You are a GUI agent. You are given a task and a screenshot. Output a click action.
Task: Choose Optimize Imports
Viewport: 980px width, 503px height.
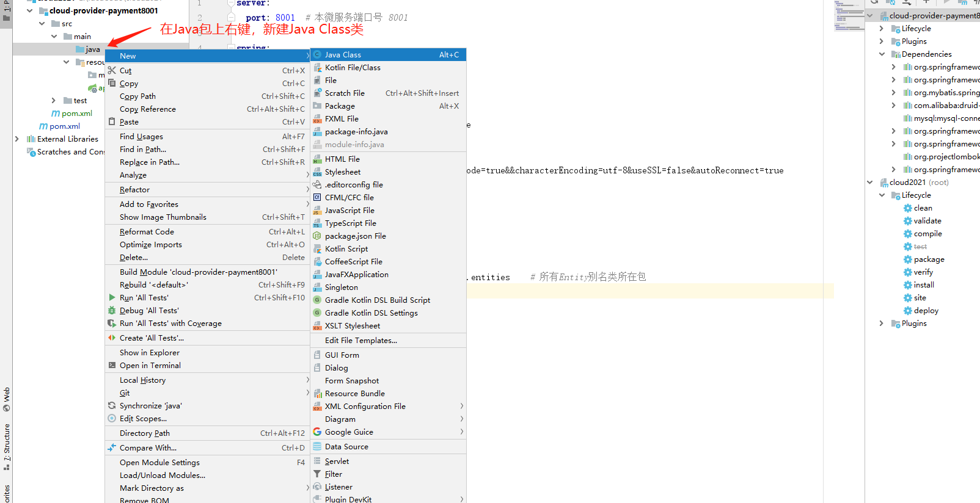pyautogui.click(x=208, y=245)
